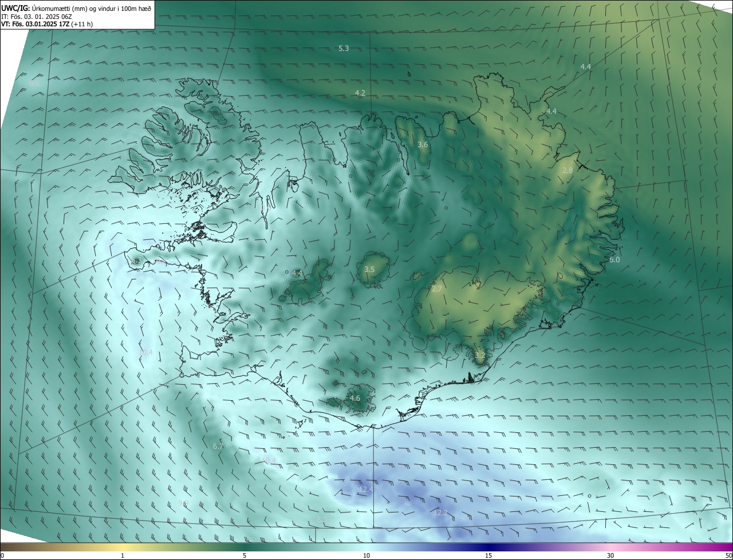Click the 'UWC/IG: Úrkomumætti (mm)' title line
733x560 pixels.
(77, 7)
